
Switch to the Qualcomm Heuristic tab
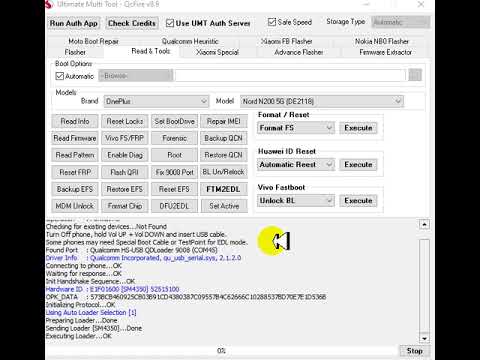tap(190, 41)
